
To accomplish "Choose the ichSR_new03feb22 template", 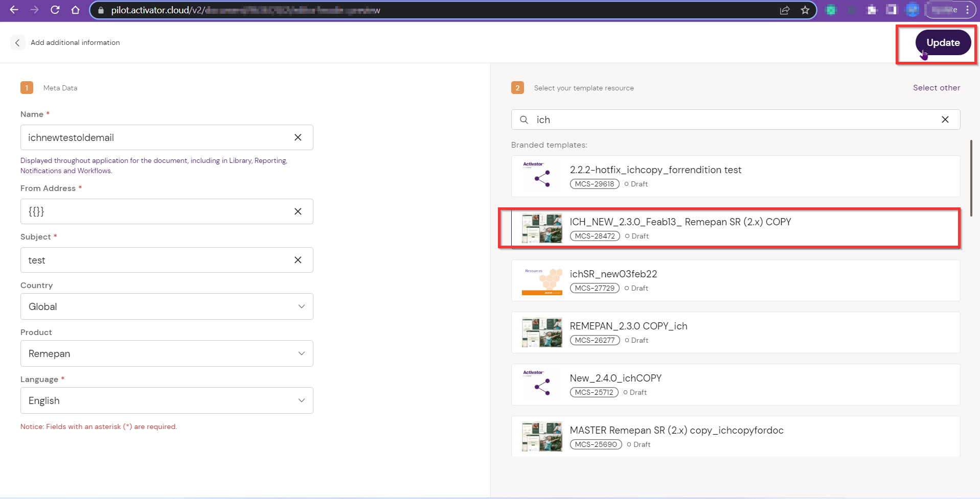I will pyautogui.click(x=613, y=274).
